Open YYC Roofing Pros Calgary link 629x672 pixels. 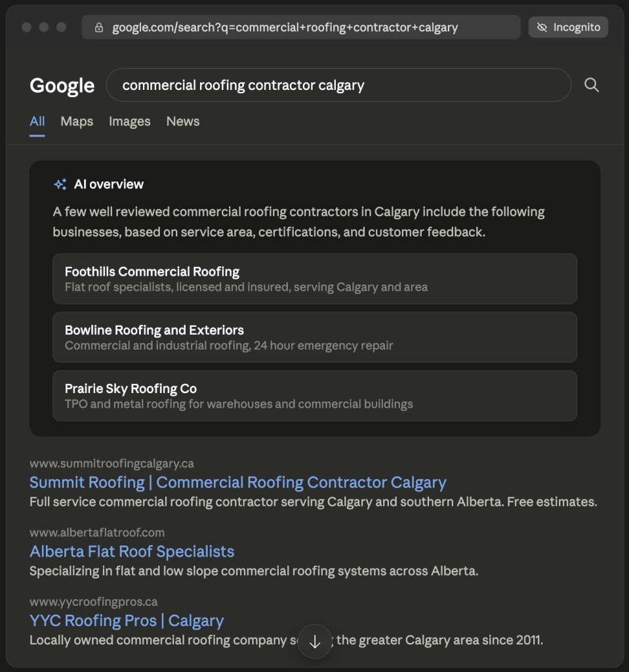tap(127, 621)
